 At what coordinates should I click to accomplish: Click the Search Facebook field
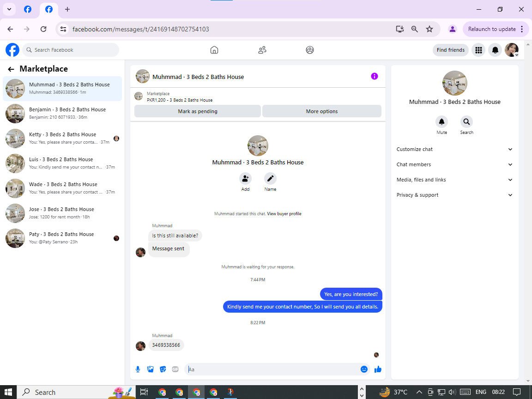[71, 50]
